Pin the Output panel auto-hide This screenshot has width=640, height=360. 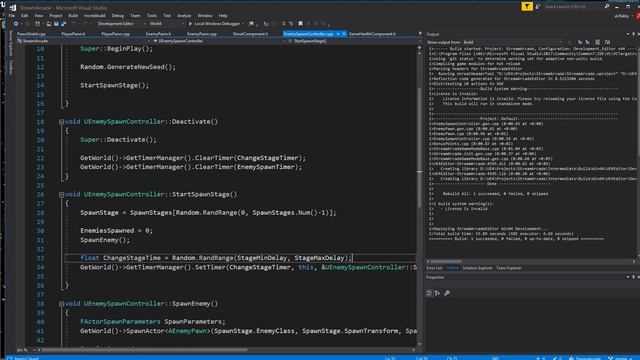(x=633, y=34)
